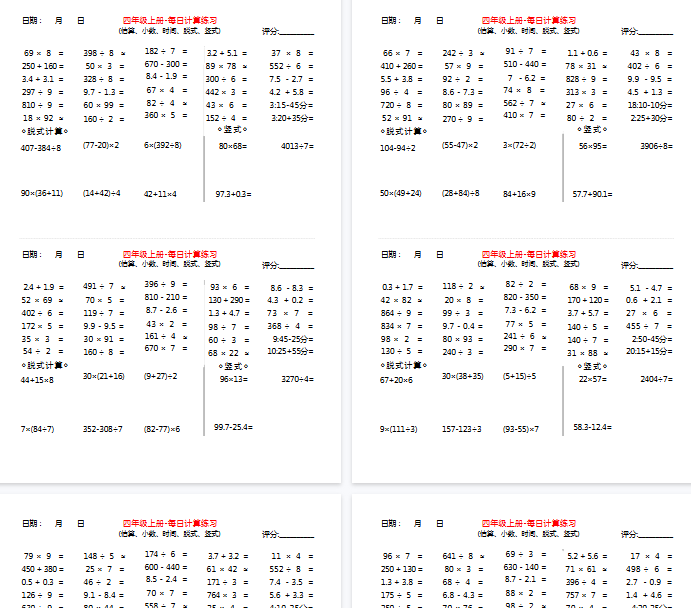
Task: Select the problem 7×(84+7)
Action: coord(38,429)
